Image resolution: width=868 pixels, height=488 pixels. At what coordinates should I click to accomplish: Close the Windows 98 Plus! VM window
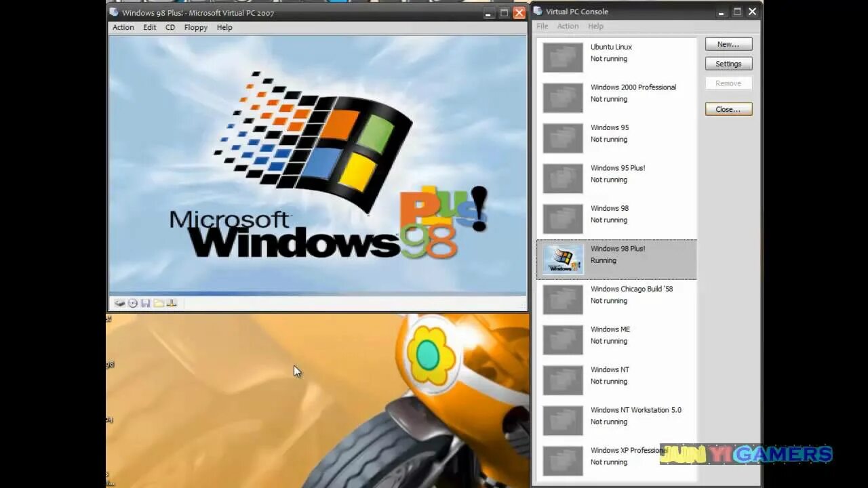[519, 12]
